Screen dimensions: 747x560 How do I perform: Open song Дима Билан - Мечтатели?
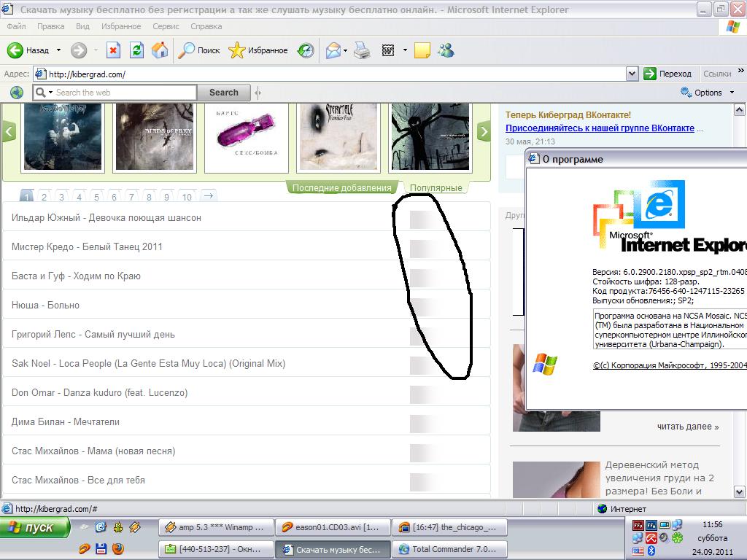pyautogui.click(x=66, y=421)
